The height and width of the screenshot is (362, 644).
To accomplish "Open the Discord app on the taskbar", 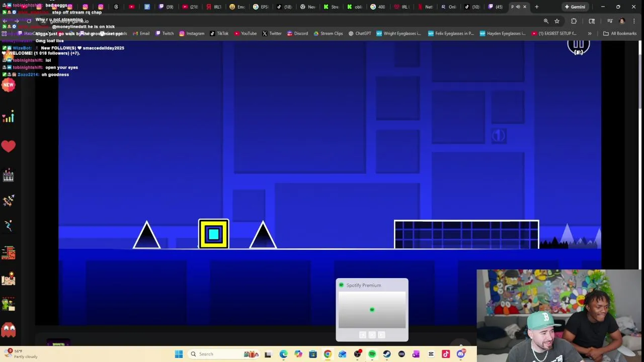I will [x=460, y=354].
